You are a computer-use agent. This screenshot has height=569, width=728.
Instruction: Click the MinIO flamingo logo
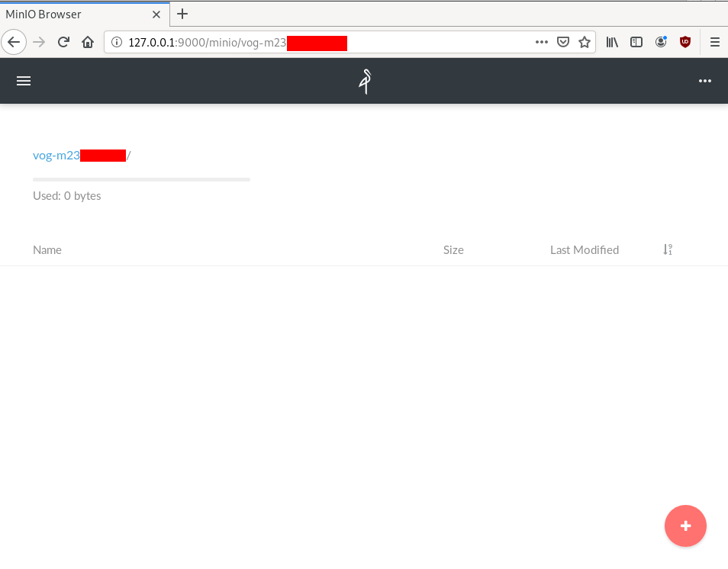coord(366,81)
